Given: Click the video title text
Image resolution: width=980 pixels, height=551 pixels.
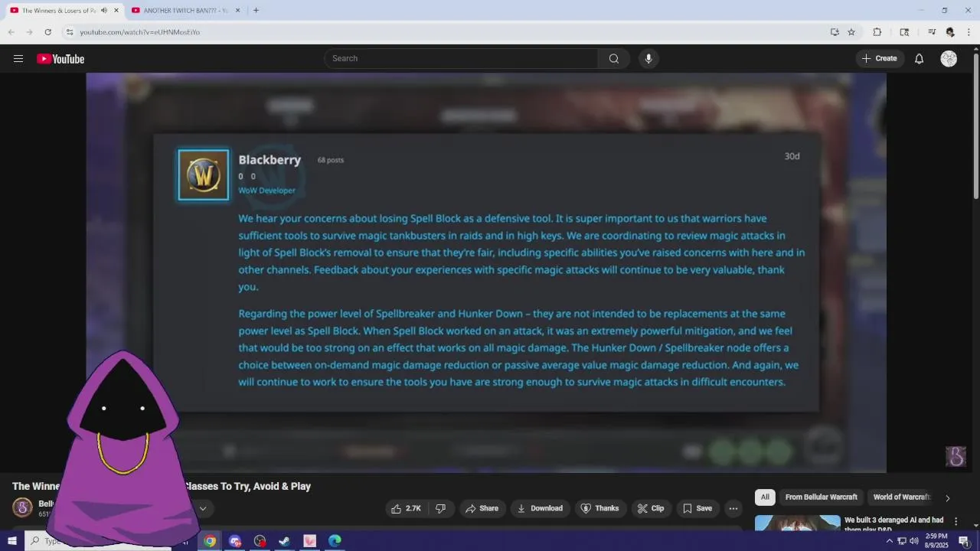Looking at the screenshot, I should click(162, 486).
